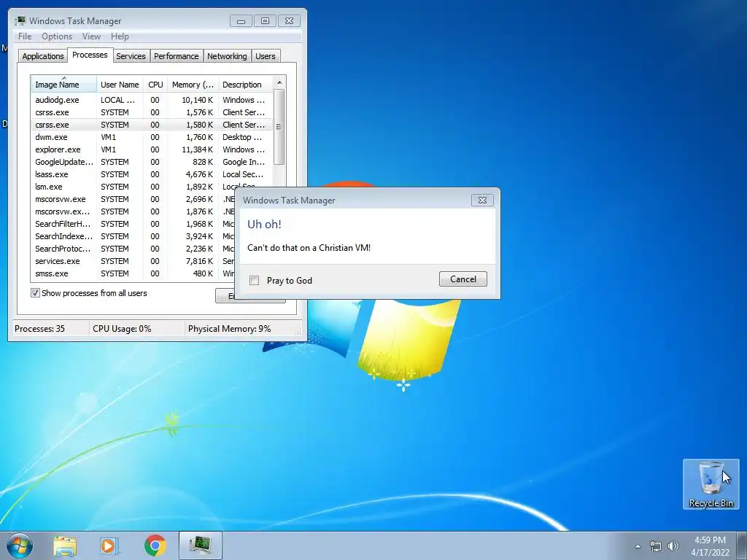This screenshot has height=560, width=747.
Task: Select the explorer.exe process
Action: click(x=152, y=149)
